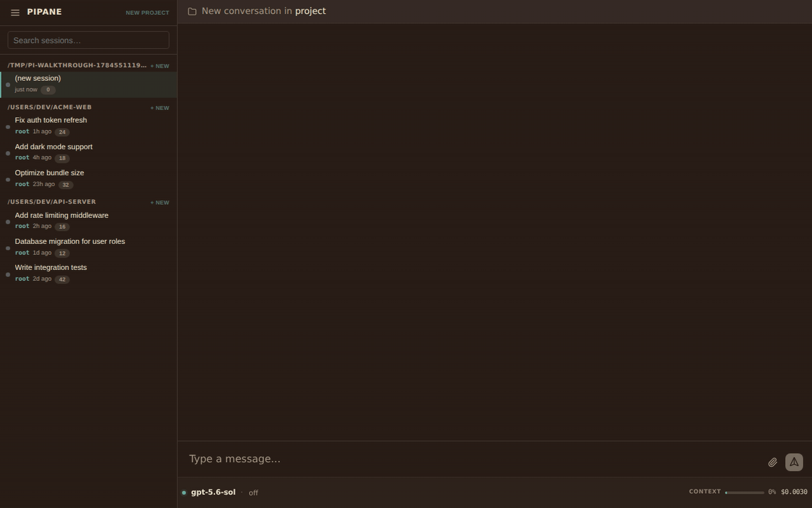The width and height of the screenshot is (812, 508).
Task: Click the 'just now' timestamp
Action: click(26, 89)
